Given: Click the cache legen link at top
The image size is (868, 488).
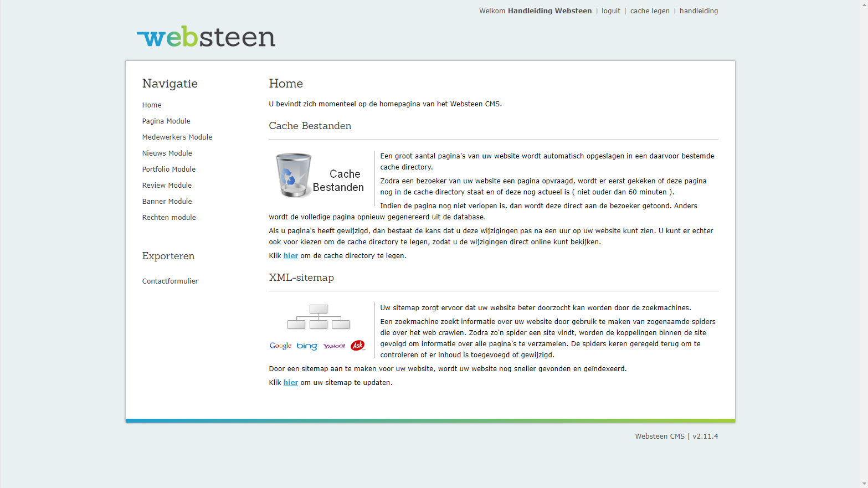Looking at the screenshot, I should [650, 11].
